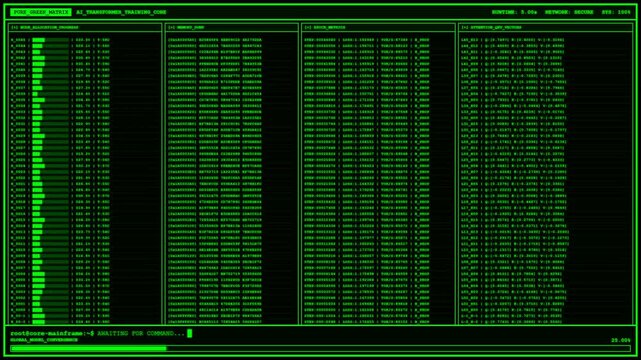Click the NETWORK: SECURE status indicator

pyautogui.click(x=569, y=12)
